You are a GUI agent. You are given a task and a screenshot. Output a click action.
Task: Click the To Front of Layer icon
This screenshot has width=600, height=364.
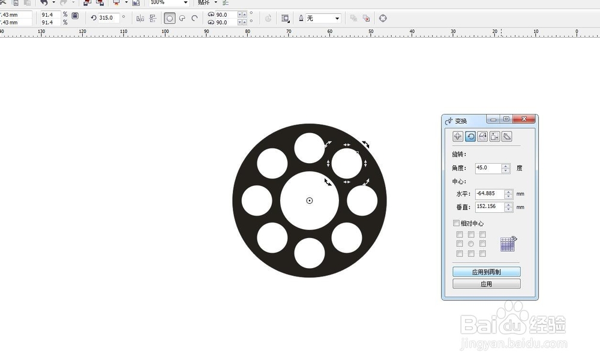pyautogui.click(x=353, y=18)
